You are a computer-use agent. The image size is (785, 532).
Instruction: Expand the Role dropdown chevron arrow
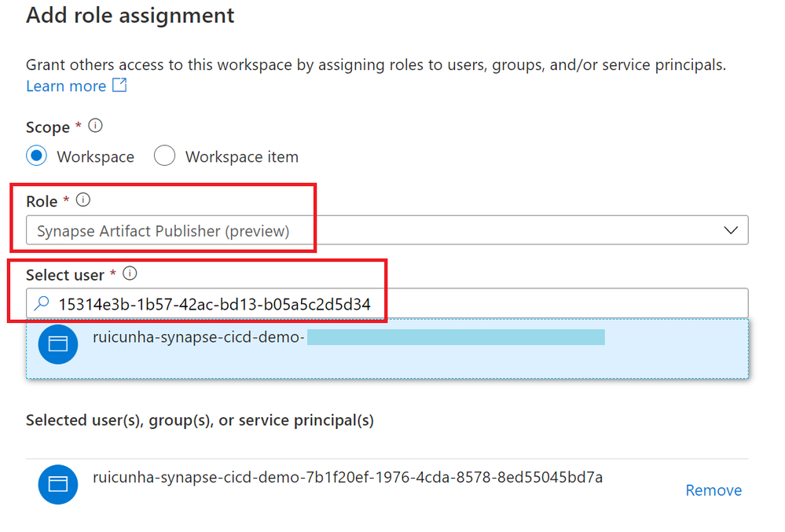[731, 231]
